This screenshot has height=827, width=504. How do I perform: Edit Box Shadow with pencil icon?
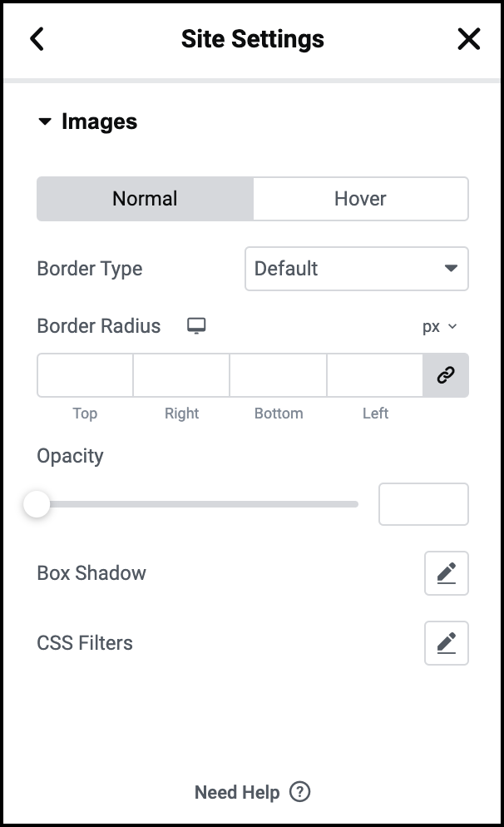pos(447,573)
